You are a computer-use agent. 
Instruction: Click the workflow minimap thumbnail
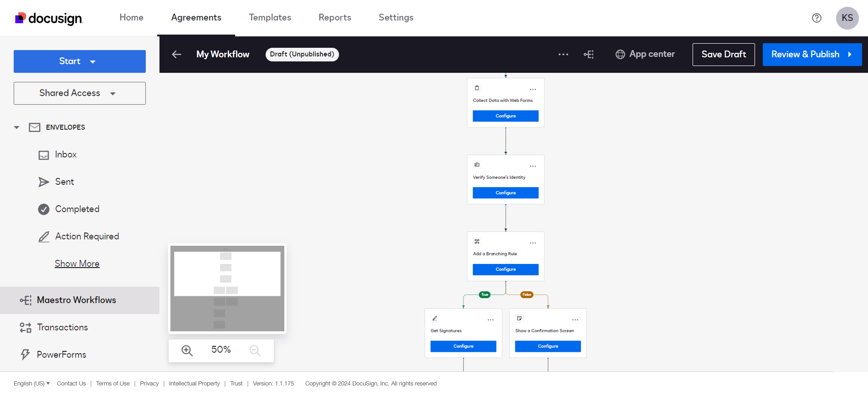227,289
